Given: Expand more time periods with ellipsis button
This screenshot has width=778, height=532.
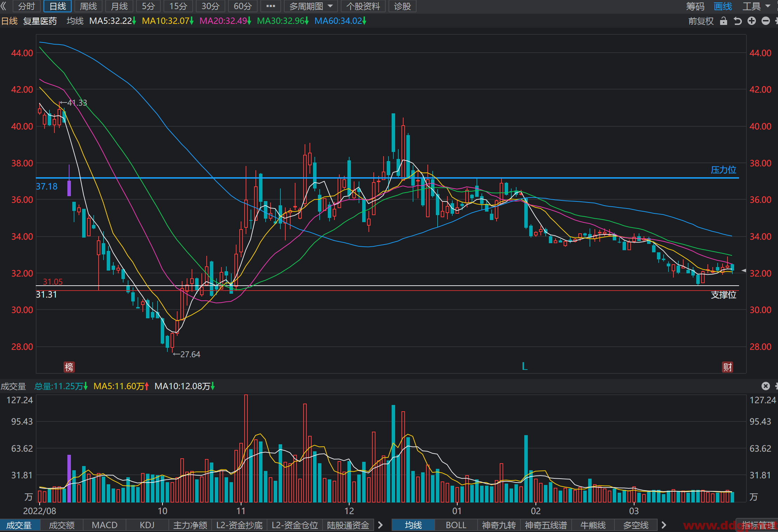Looking at the screenshot, I should click(271, 6).
